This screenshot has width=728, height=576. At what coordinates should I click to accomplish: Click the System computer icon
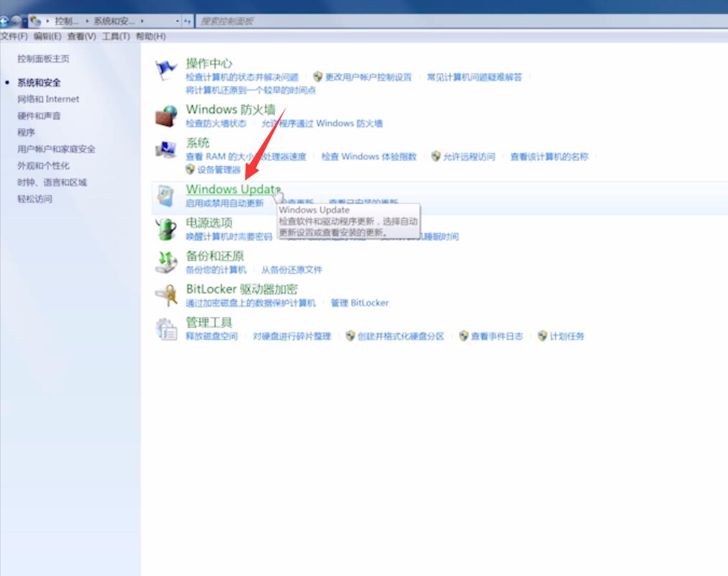(x=166, y=150)
